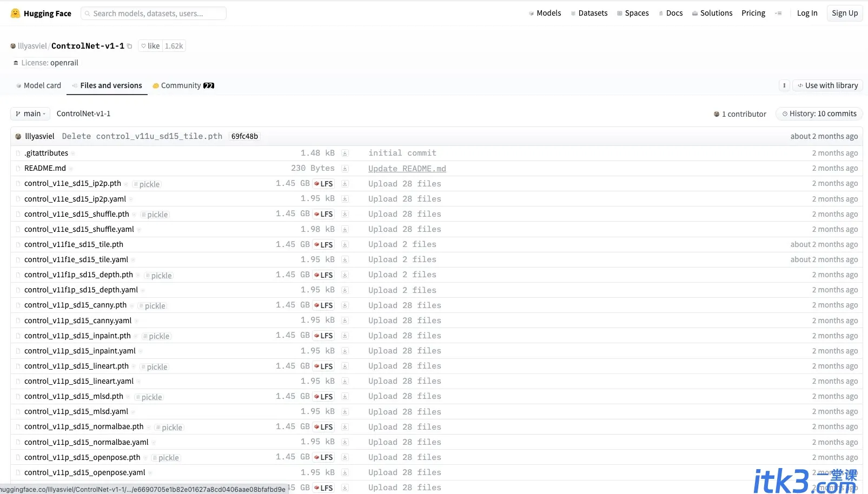
Task: Click lllyasviel avatar in latest commit row
Action: [x=18, y=136]
